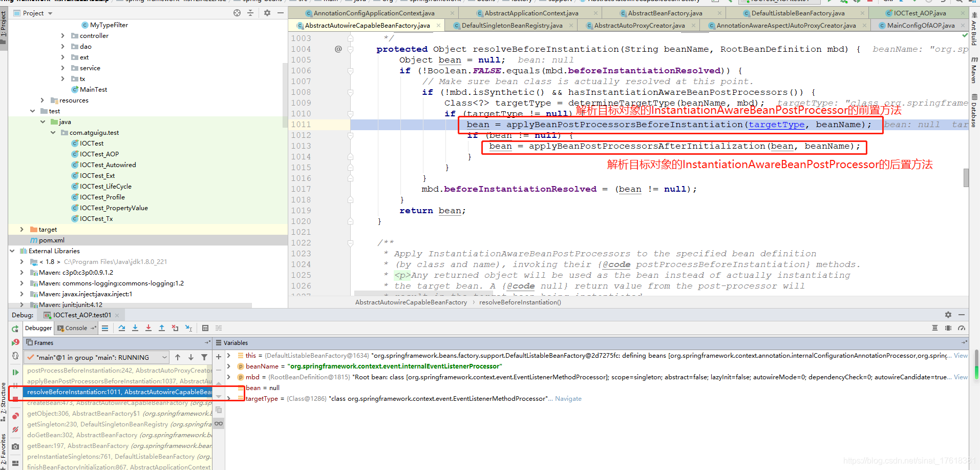
Task: Toggle auto-test rerun in debug sidebar
Action: pyautogui.click(x=15, y=356)
